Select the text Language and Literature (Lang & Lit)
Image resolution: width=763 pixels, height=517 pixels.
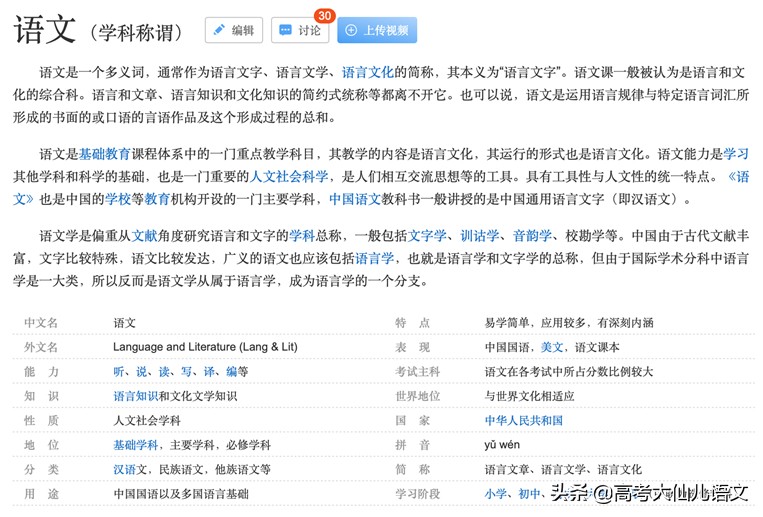(205, 347)
